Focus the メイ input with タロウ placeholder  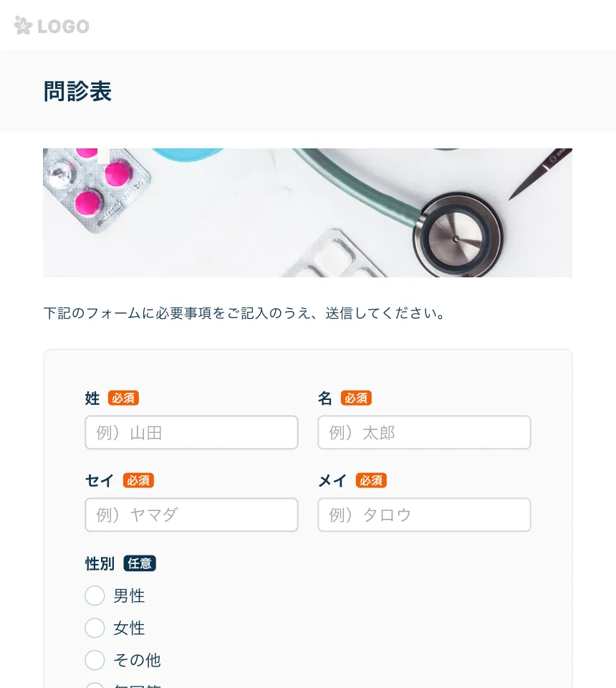pos(425,515)
